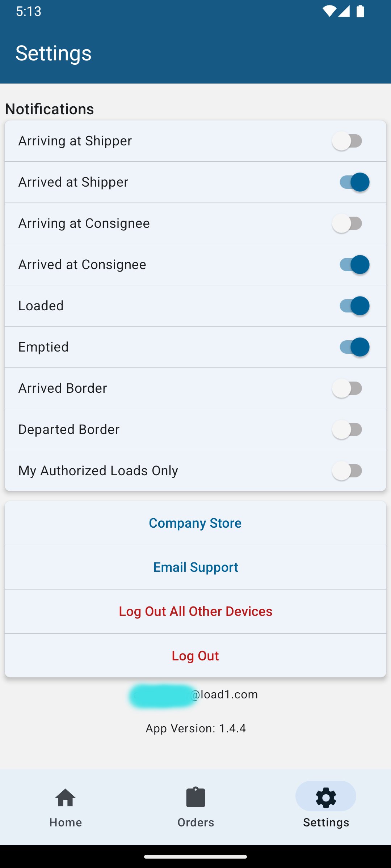Tap the red Log Out button
Image resolution: width=391 pixels, height=868 pixels.
pos(195,655)
